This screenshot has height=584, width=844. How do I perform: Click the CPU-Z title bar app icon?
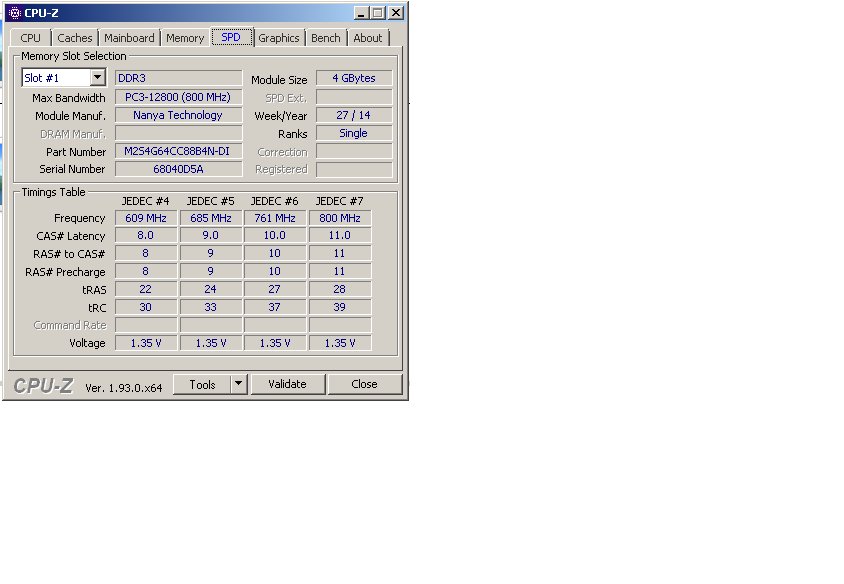(14, 13)
